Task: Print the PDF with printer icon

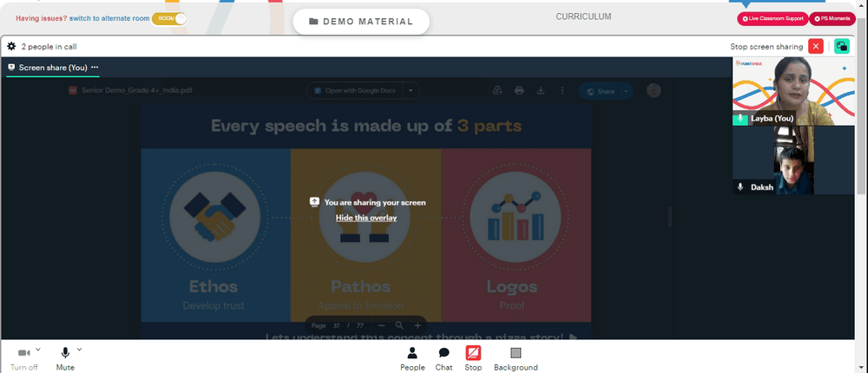Action: tap(519, 91)
